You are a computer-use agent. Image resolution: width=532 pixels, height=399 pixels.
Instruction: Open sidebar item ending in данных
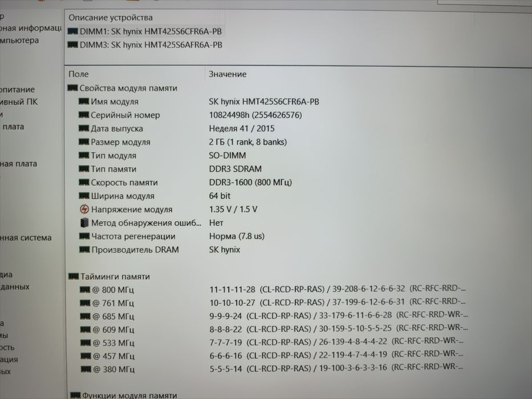15,287
